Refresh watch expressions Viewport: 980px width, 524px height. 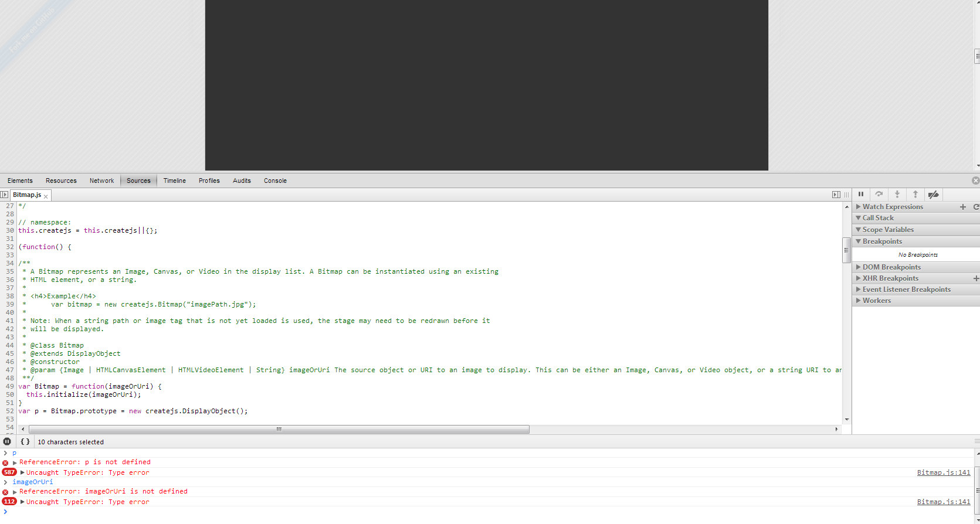pos(976,207)
